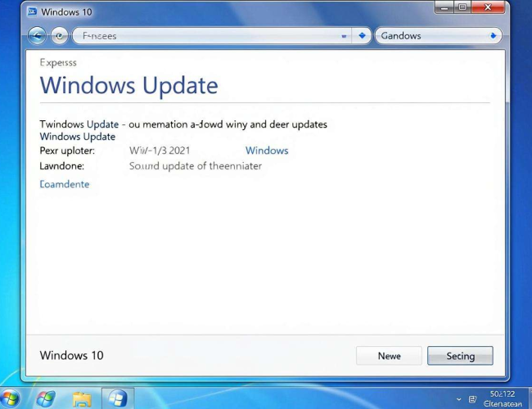This screenshot has width=532, height=409.
Task: Click the 'Windows 10' footer text
Action: click(x=71, y=355)
